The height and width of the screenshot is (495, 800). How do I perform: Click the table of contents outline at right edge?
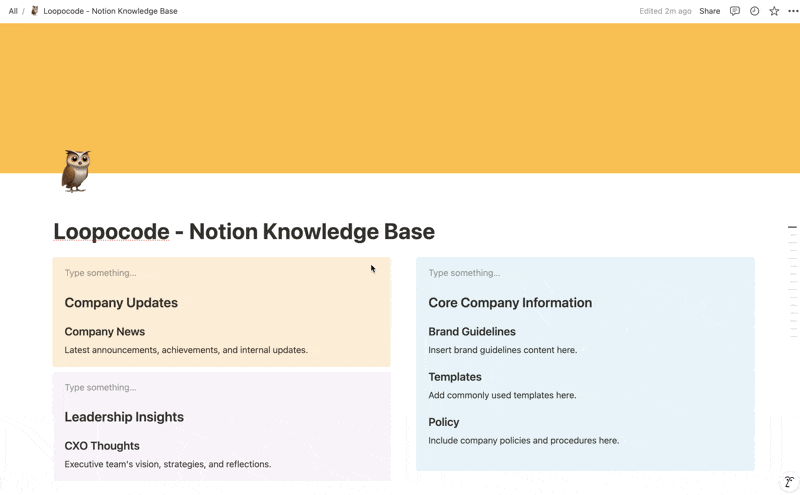coord(792,282)
